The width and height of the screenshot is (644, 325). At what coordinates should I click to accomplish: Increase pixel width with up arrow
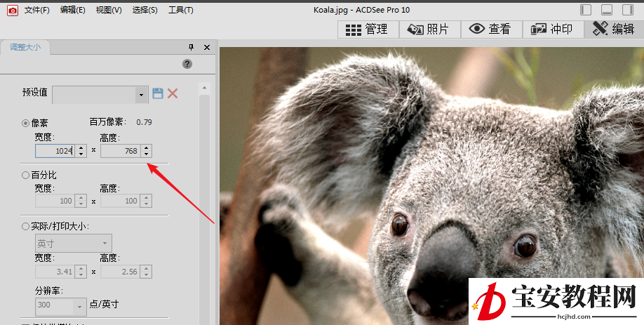point(81,147)
